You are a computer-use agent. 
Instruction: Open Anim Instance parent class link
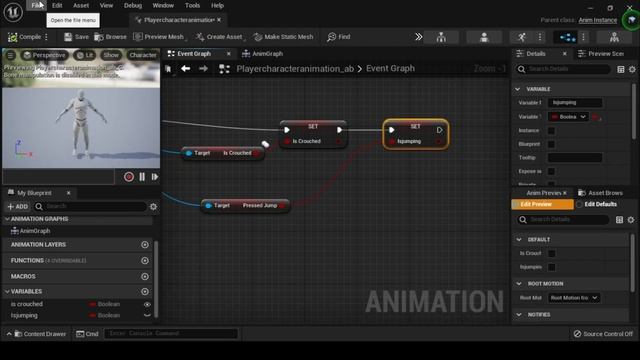pos(598,20)
